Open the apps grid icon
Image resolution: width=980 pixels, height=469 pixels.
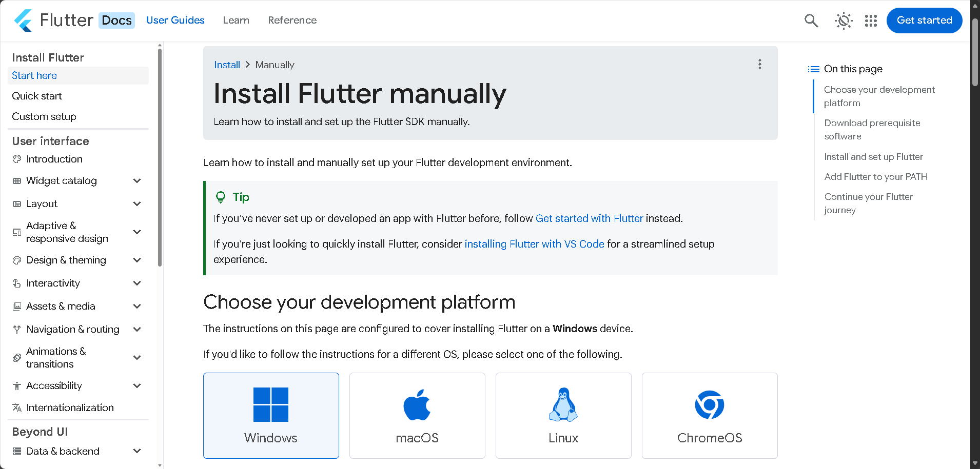871,21
